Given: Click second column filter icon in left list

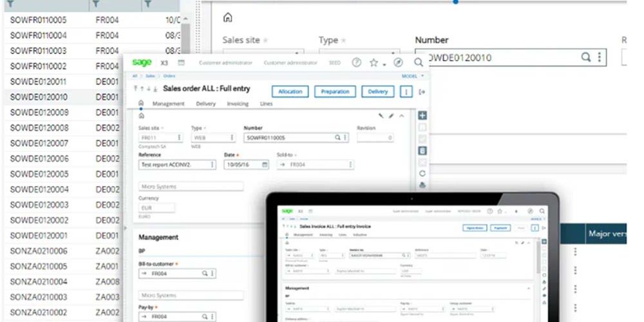Looking at the screenshot, I should click(96, 4).
